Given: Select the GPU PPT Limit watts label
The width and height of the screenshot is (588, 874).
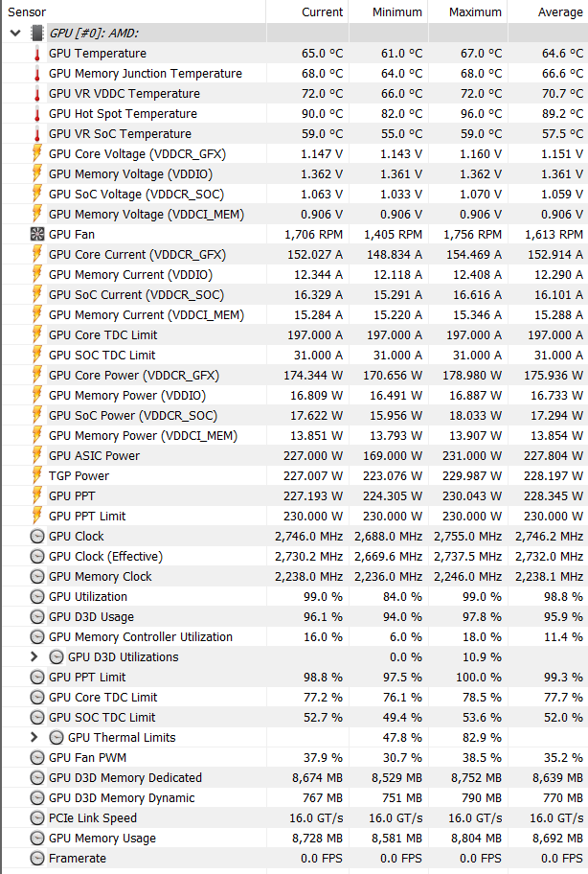Looking at the screenshot, I should pyautogui.click(x=87, y=516).
